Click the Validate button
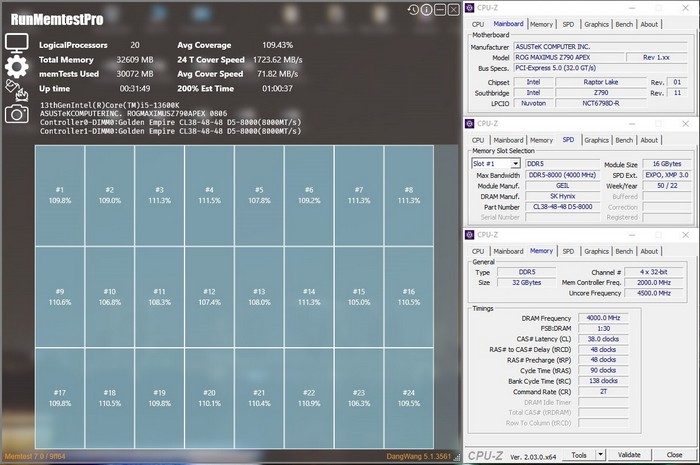Screen dimensions: 700x465 pyautogui.click(x=630, y=454)
